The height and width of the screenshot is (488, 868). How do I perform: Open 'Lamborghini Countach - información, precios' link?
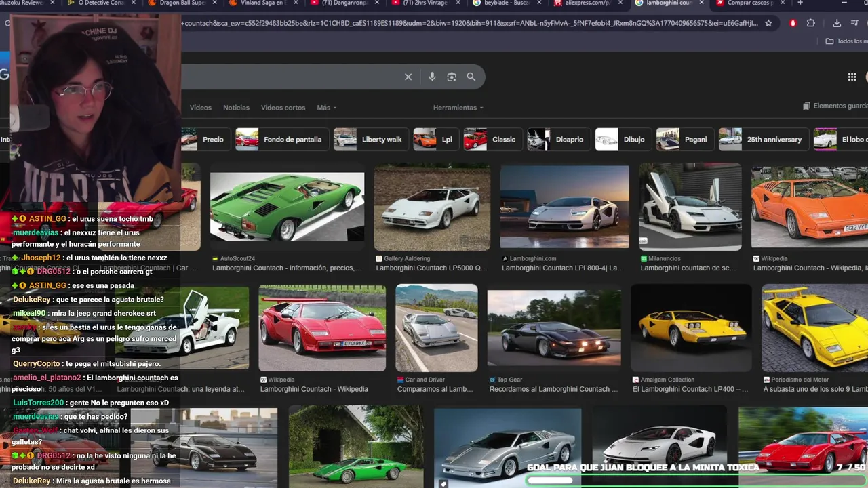click(287, 268)
